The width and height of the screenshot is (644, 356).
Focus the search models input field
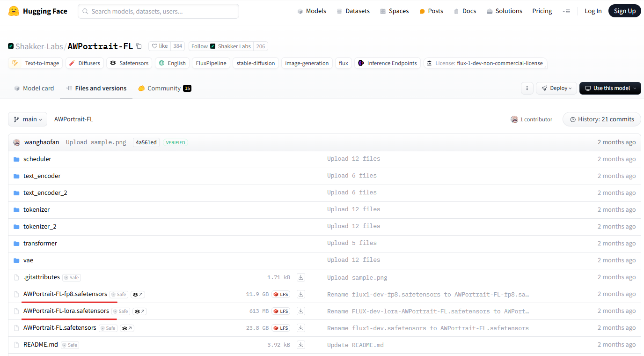(x=158, y=11)
